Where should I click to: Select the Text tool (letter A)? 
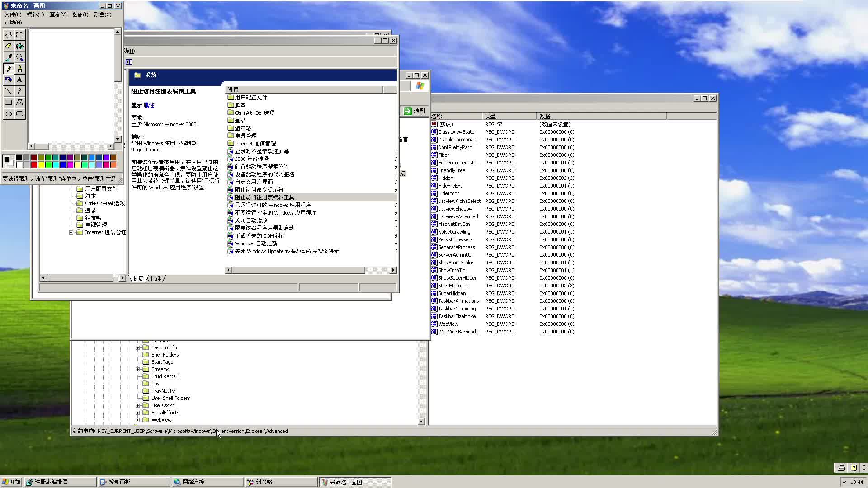coord(19,80)
